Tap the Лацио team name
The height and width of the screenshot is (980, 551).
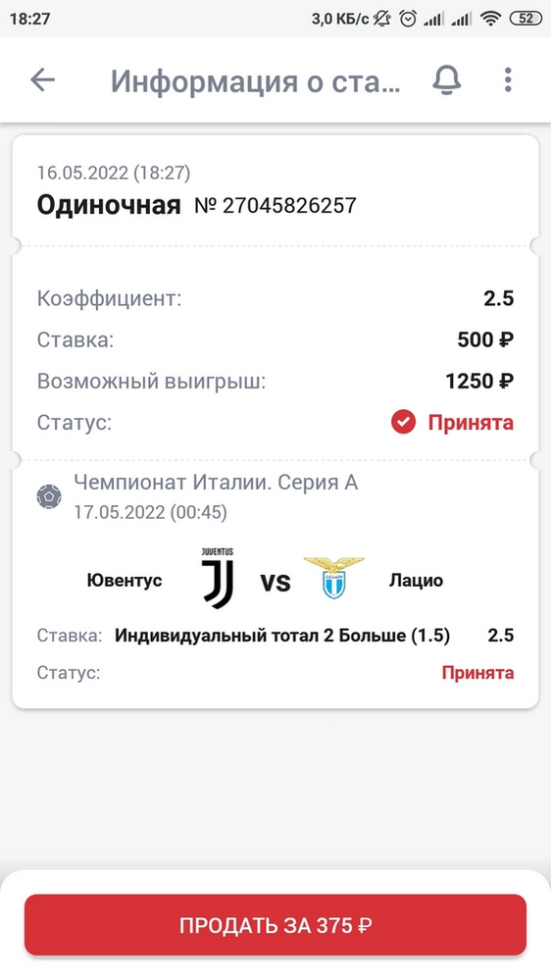[416, 580]
